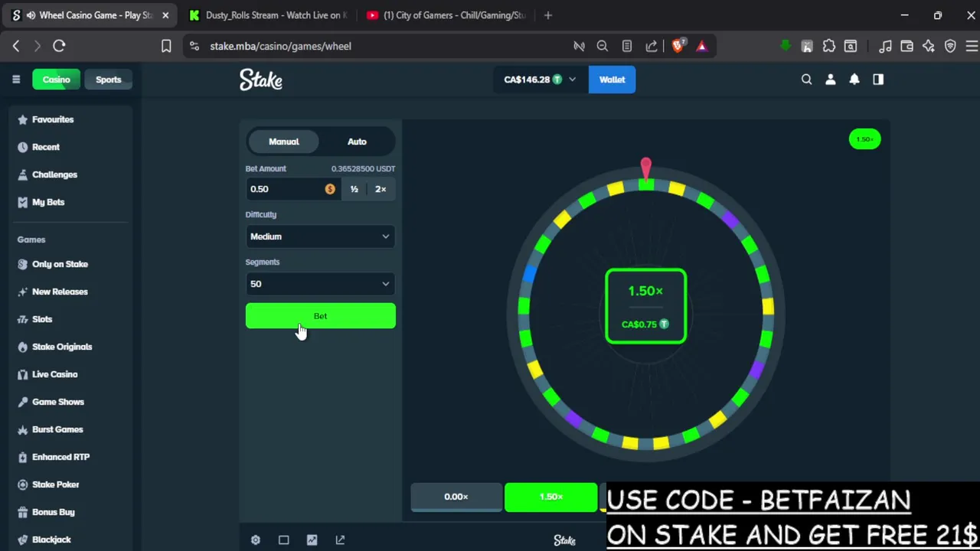Switch to City of Gamers YouTube tab

tap(446, 15)
